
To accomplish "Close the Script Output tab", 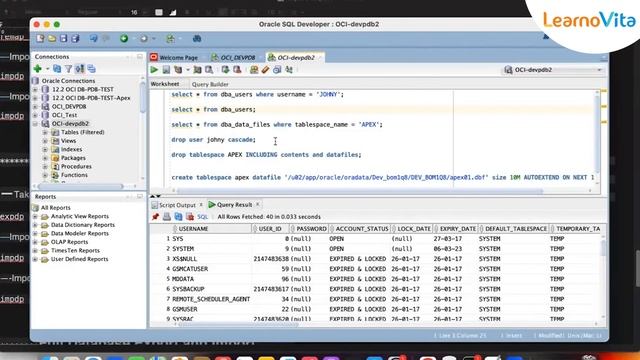I will tap(201, 204).
